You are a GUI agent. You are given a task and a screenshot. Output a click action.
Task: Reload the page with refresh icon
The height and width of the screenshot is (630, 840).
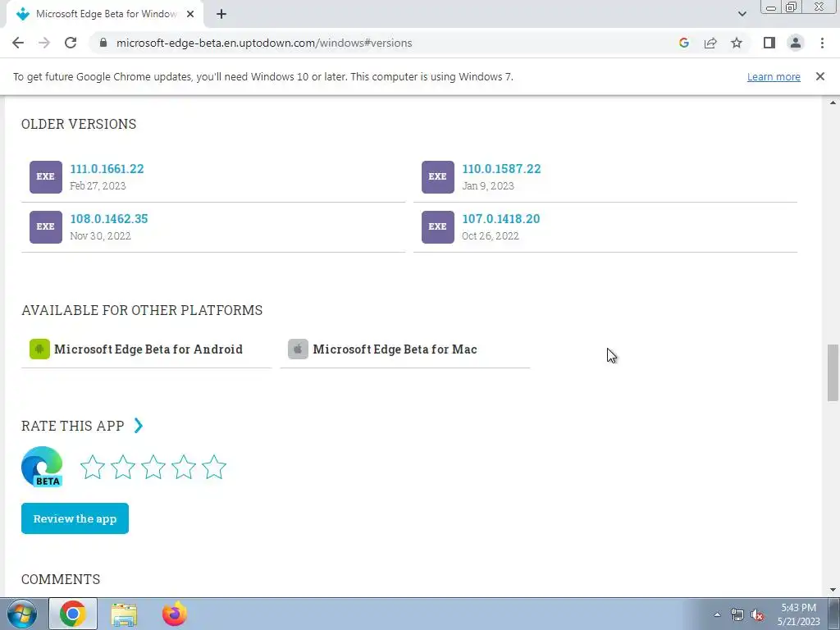[x=71, y=43]
